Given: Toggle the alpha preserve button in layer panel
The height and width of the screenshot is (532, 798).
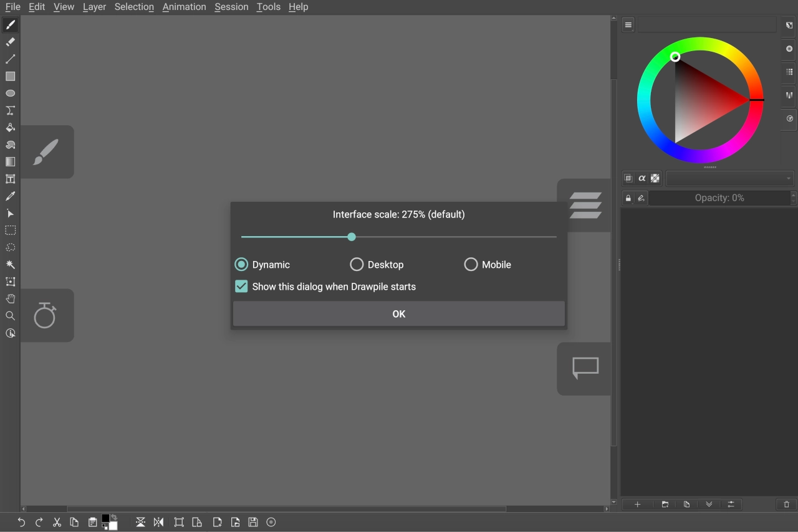Looking at the screenshot, I should coord(642,178).
